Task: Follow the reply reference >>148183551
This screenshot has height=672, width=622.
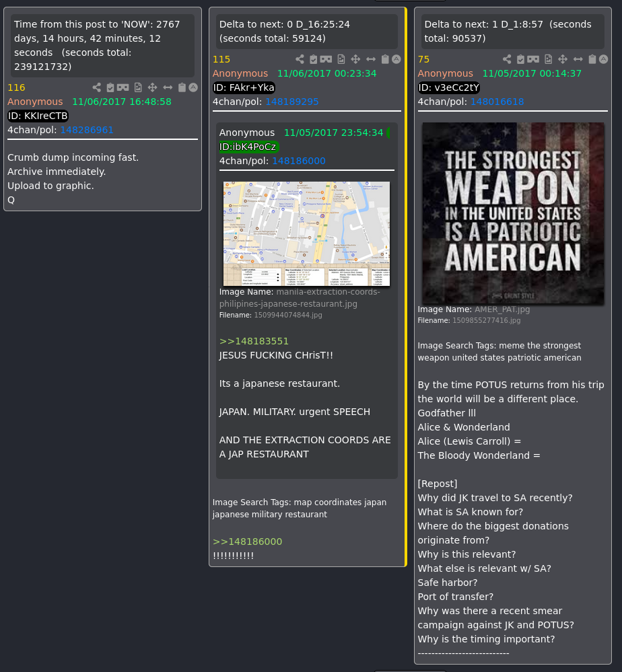Action: tap(254, 341)
